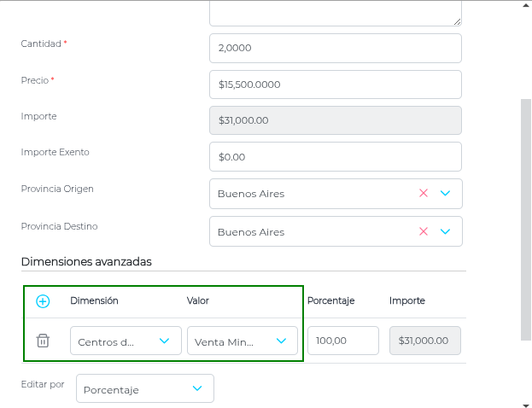The image size is (532, 408).
Task: Click the scrollbar up arrow
Action: (525, 4)
